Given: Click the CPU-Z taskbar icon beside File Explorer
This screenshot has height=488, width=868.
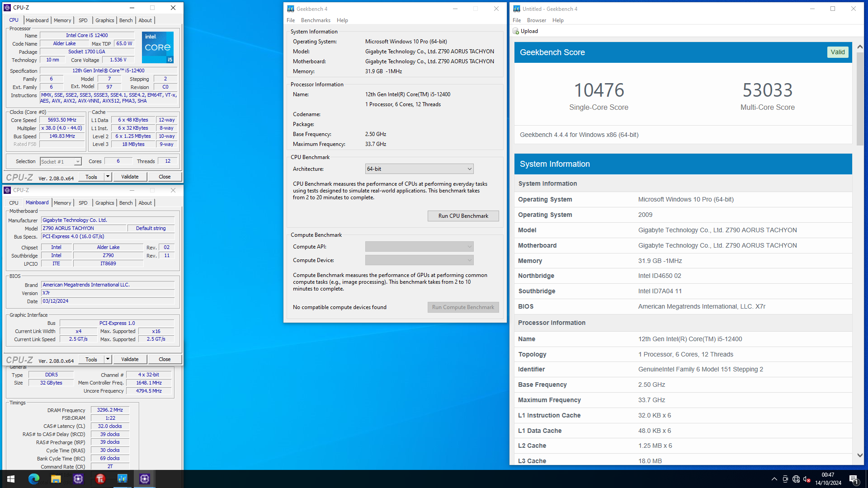Looking at the screenshot, I should [x=78, y=479].
